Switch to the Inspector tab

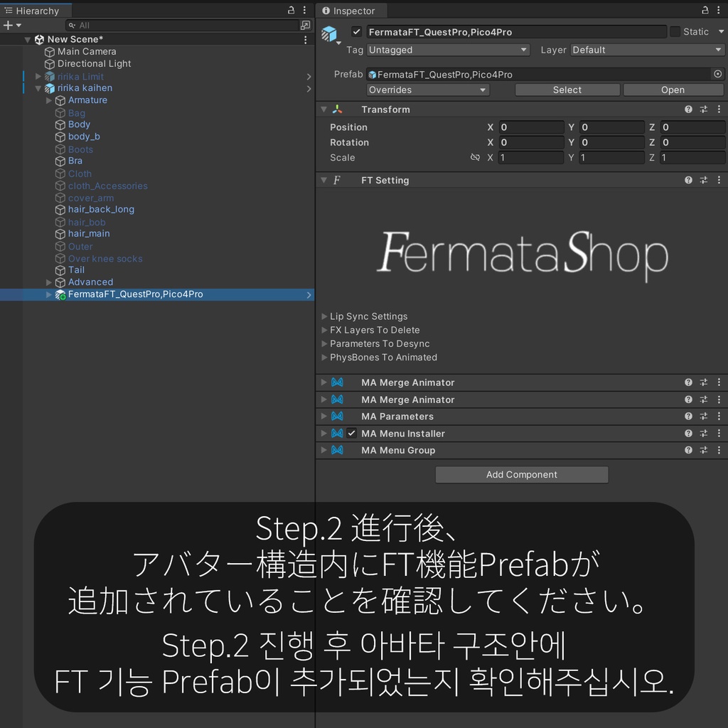click(x=351, y=11)
